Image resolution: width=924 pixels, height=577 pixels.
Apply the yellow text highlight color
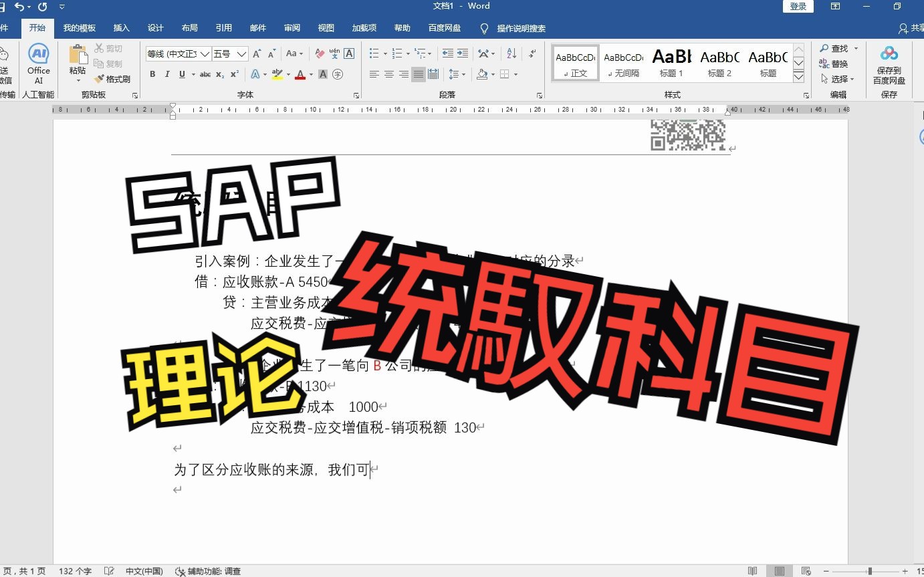tap(277, 74)
